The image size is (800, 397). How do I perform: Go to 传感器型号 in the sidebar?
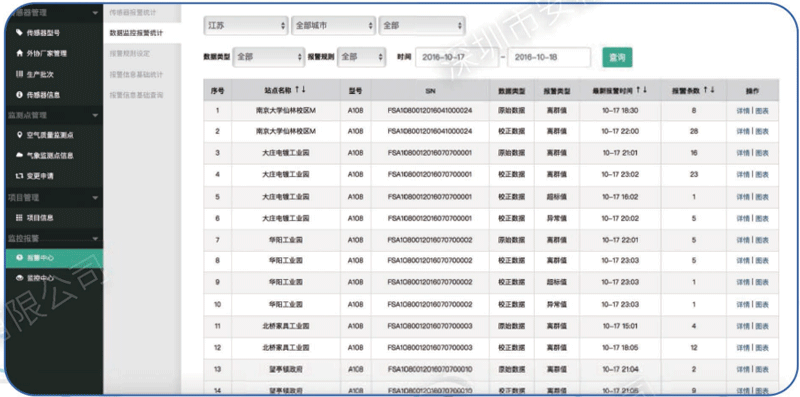coord(43,33)
